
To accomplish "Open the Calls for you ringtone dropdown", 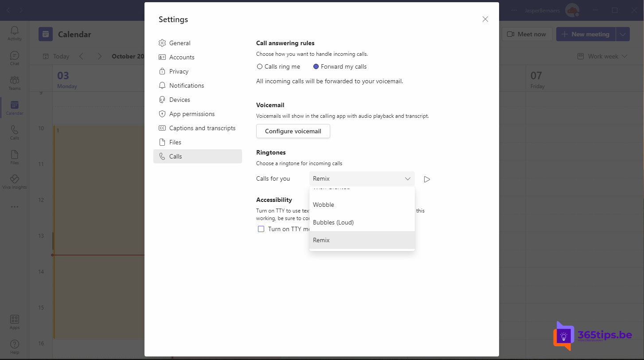I will coord(362,178).
